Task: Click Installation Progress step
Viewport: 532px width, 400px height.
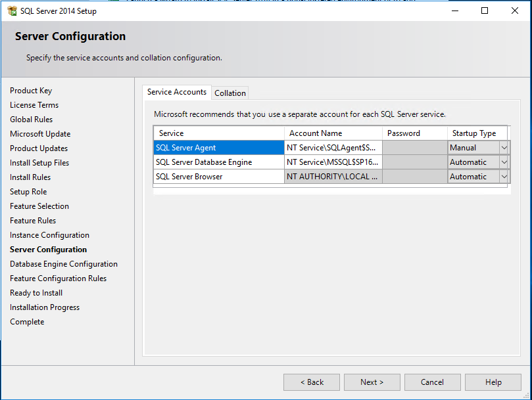Action: point(45,307)
